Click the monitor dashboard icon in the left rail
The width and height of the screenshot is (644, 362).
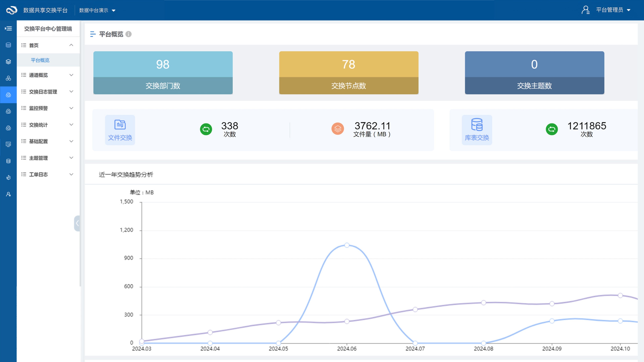pos(8,144)
